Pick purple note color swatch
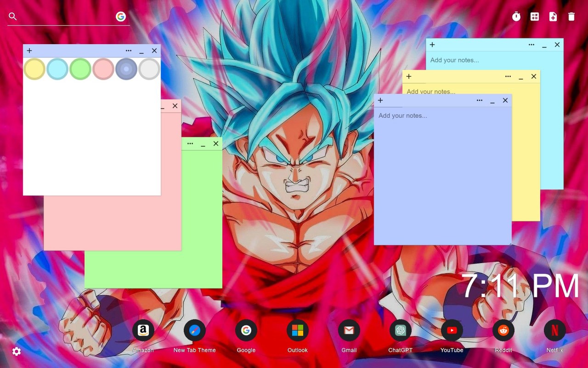588x368 pixels. coord(126,69)
